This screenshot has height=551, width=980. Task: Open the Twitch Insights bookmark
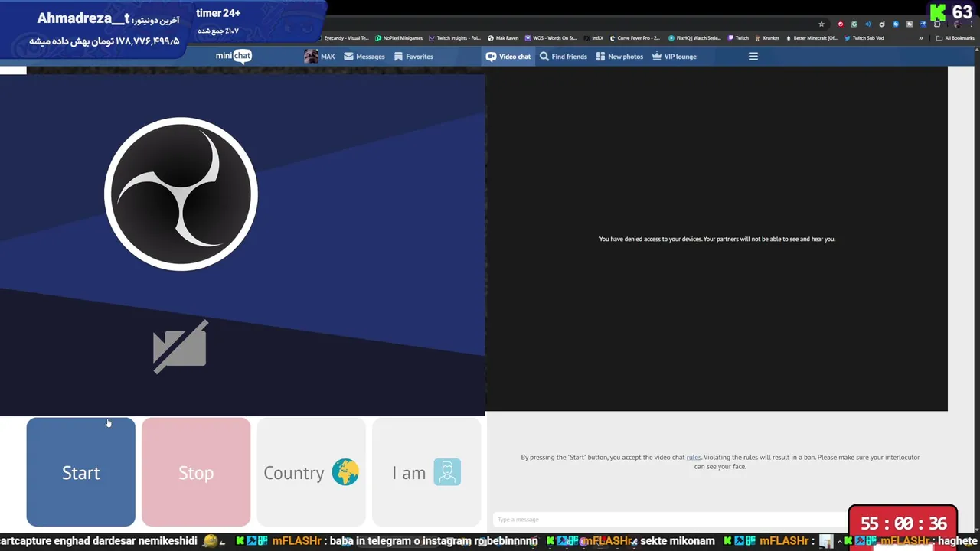click(455, 38)
